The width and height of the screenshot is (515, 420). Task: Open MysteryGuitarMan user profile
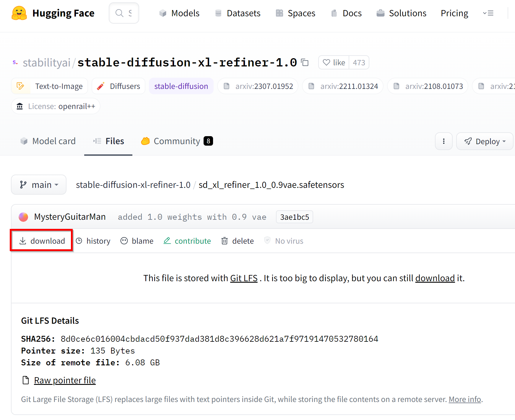tap(70, 217)
